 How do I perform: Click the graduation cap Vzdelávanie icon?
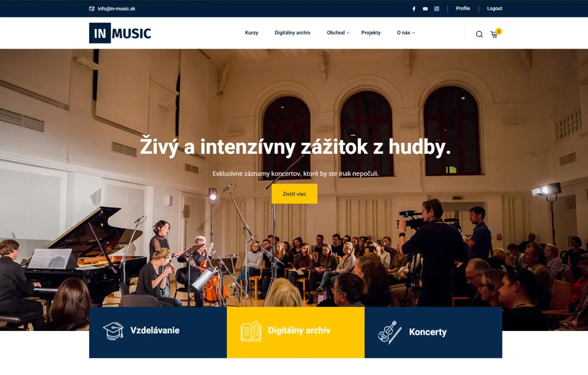(x=113, y=330)
